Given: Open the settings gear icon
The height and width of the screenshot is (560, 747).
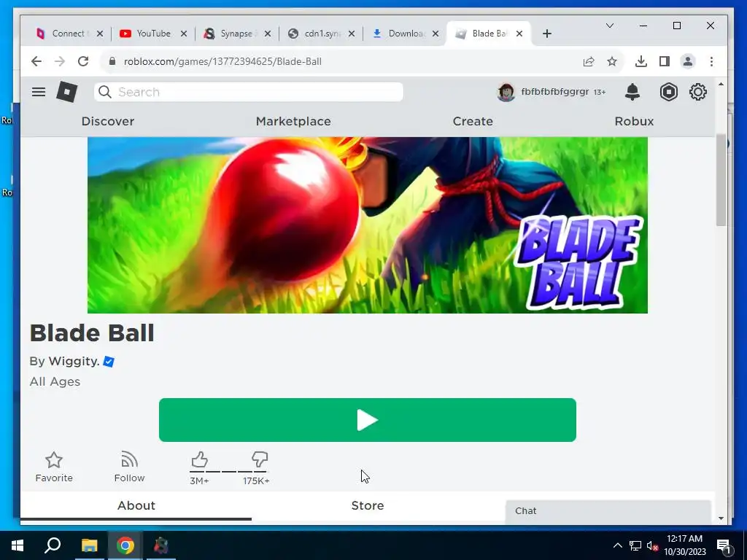Looking at the screenshot, I should 698,92.
